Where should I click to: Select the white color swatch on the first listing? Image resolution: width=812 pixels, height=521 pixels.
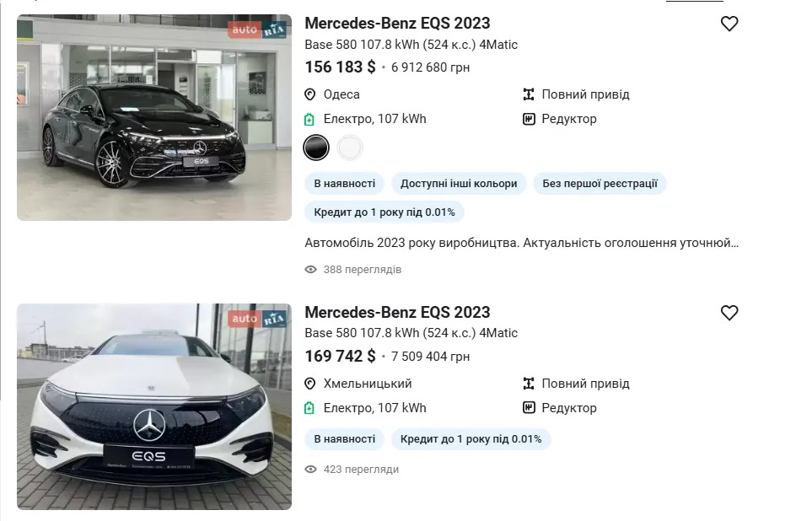350,148
